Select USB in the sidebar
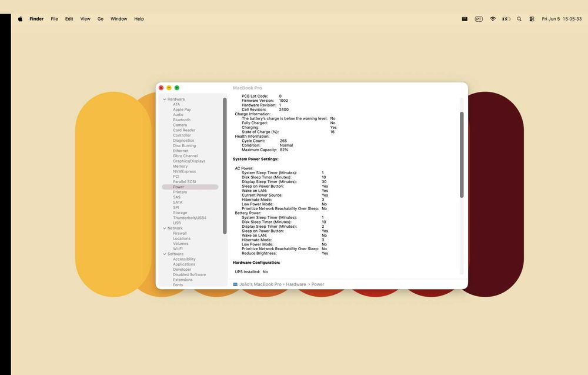The width and height of the screenshot is (588, 375). pos(176,223)
